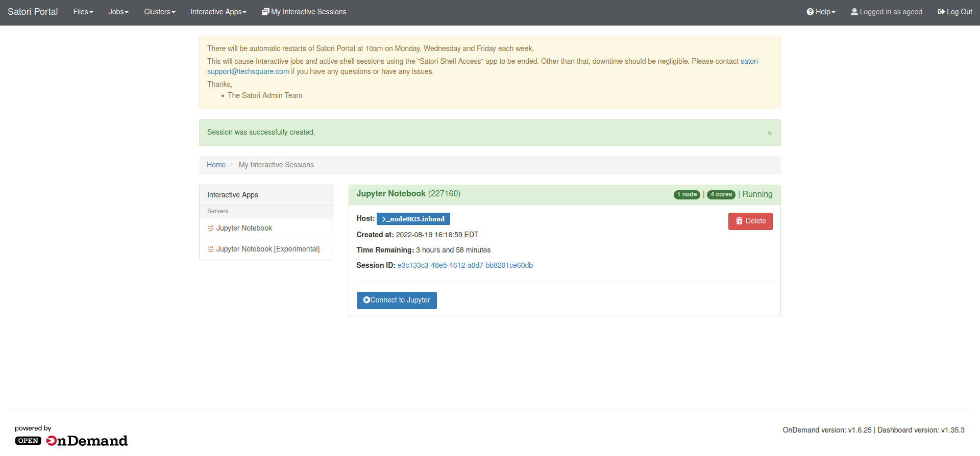The height and width of the screenshot is (456, 980).
Task: Click the OnDemand version text in footer
Action: click(827, 430)
